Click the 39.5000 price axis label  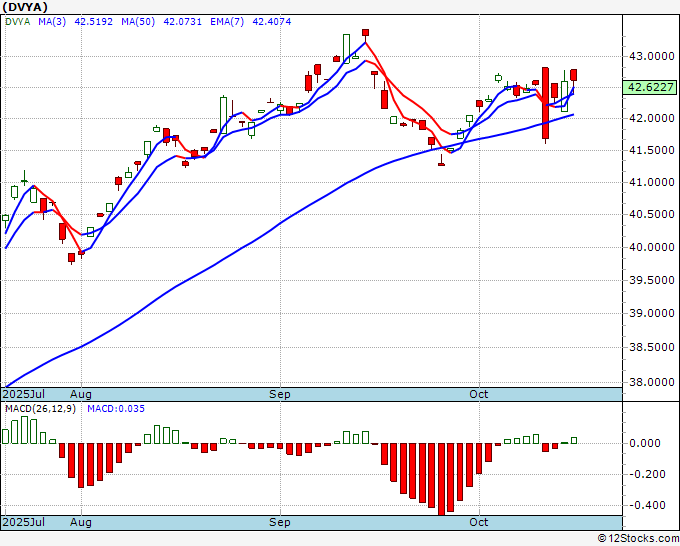651,281
